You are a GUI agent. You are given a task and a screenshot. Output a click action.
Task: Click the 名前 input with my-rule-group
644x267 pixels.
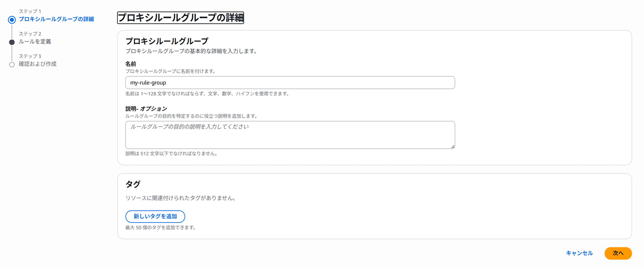290,83
